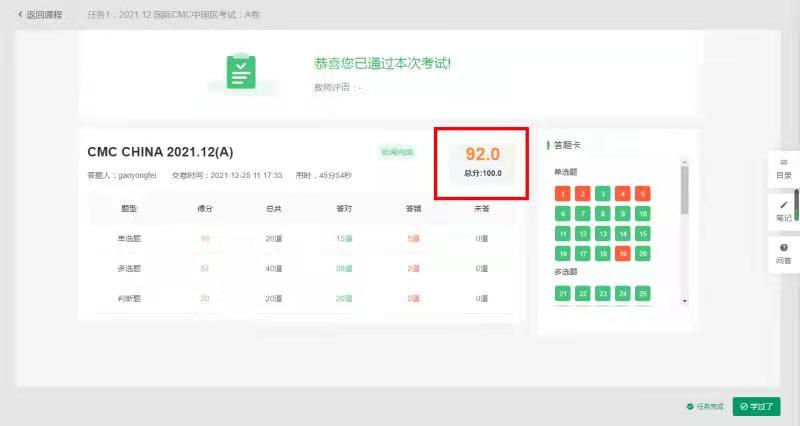Click the 答错 column header
This screenshot has width=800, height=426.
[413, 209]
